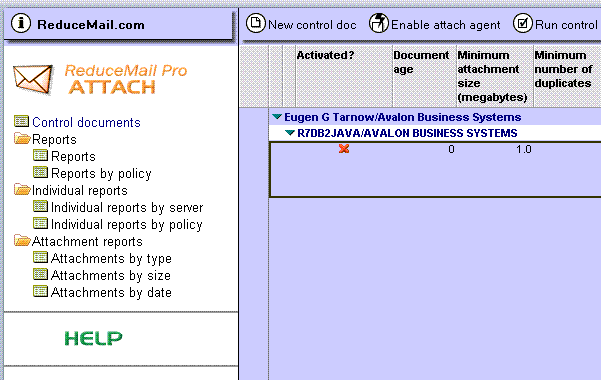Viewport: 601px width, 380px height.
Task: Open the Control documents view
Action: 86,122
